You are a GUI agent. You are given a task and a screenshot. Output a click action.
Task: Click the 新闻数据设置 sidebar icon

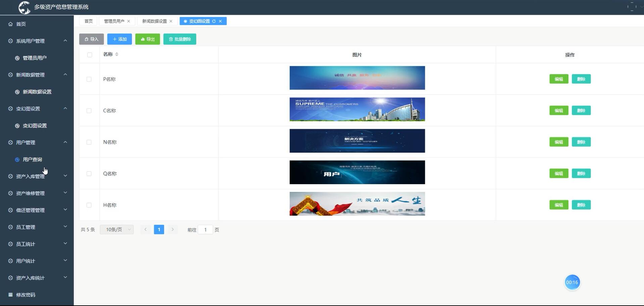tap(17, 91)
